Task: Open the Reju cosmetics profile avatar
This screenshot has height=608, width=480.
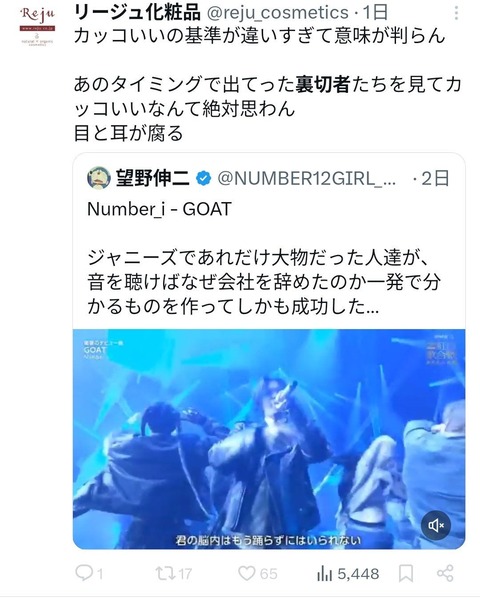Action: [38, 26]
